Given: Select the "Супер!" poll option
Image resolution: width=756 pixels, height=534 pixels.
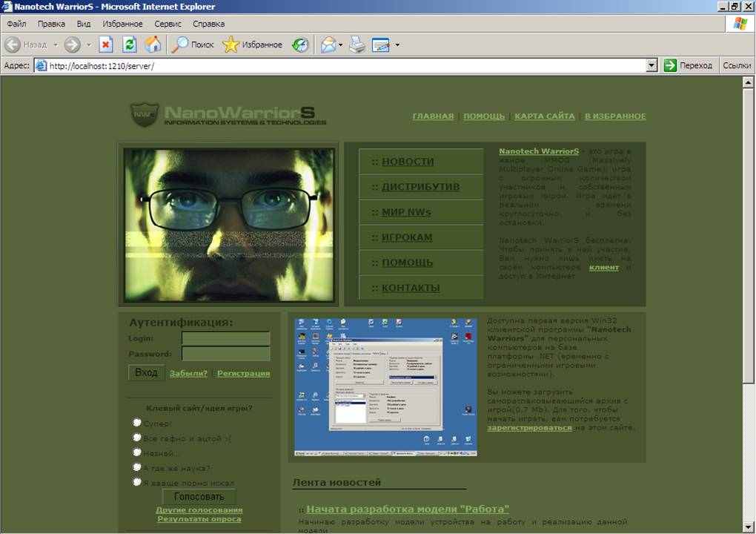Looking at the screenshot, I should (x=137, y=423).
